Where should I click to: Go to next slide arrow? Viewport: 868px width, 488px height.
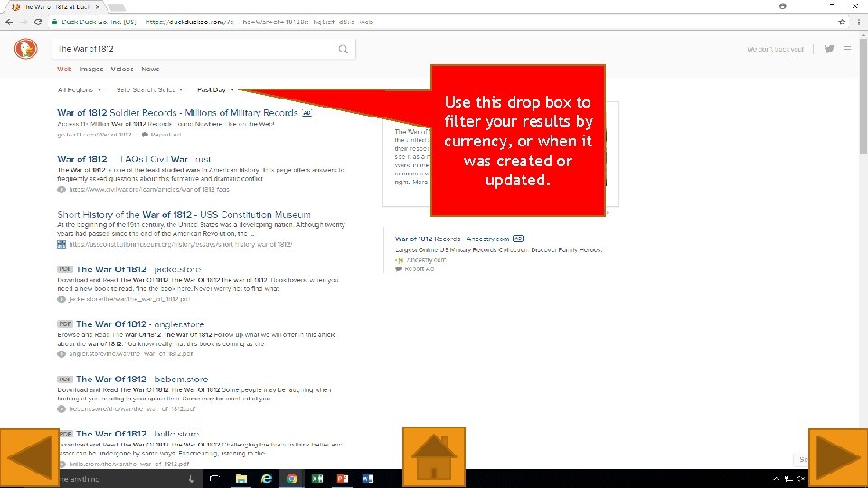click(838, 458)
